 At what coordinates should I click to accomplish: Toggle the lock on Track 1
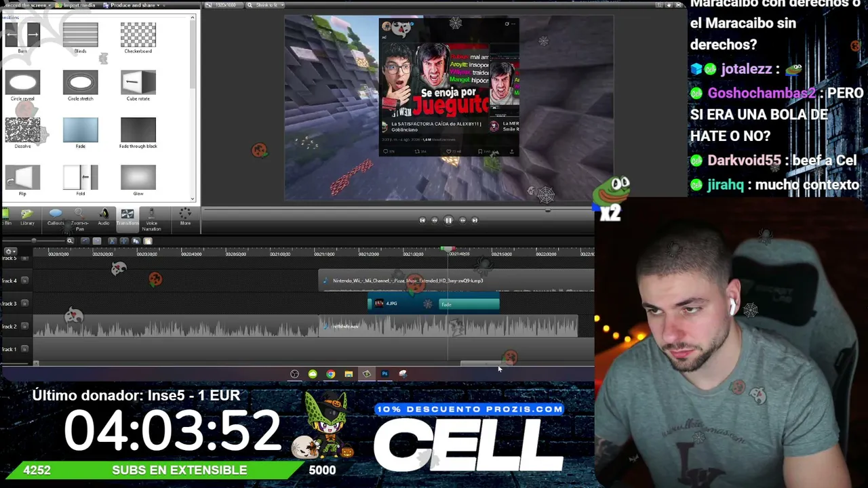click(25, 349)
